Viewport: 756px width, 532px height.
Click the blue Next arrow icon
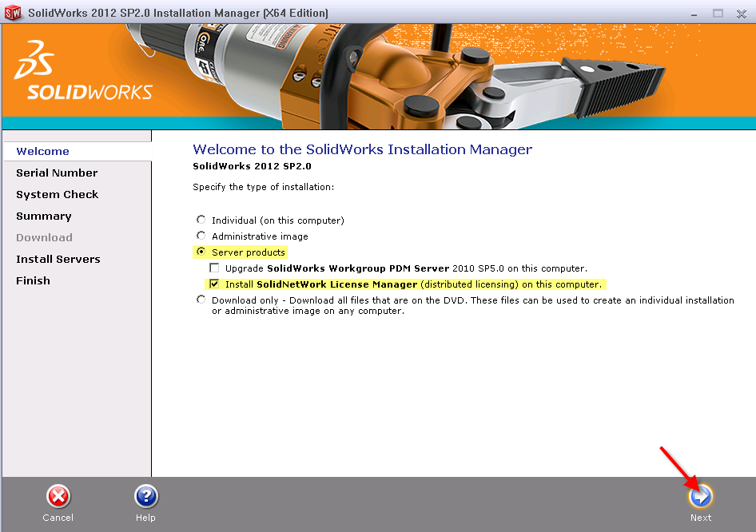coord(700,497)
